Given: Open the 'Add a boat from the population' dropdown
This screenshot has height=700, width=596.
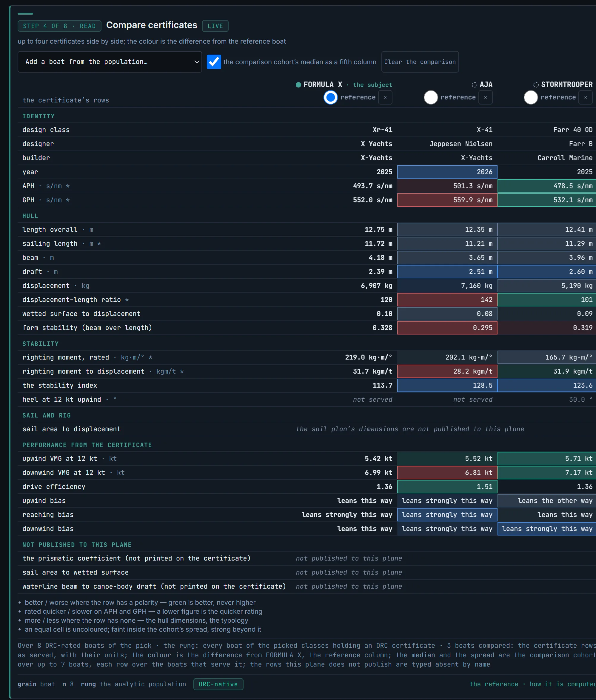Looking at the screenshot, I should coord(110,62).
